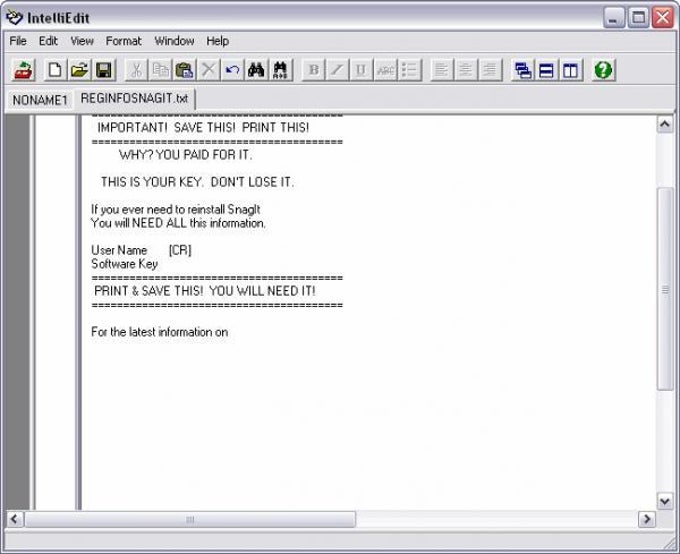Open Replace with the A-to-B binoculars icon
The height and width of the screenshot is (554, 680).
[x=281, y=70]
